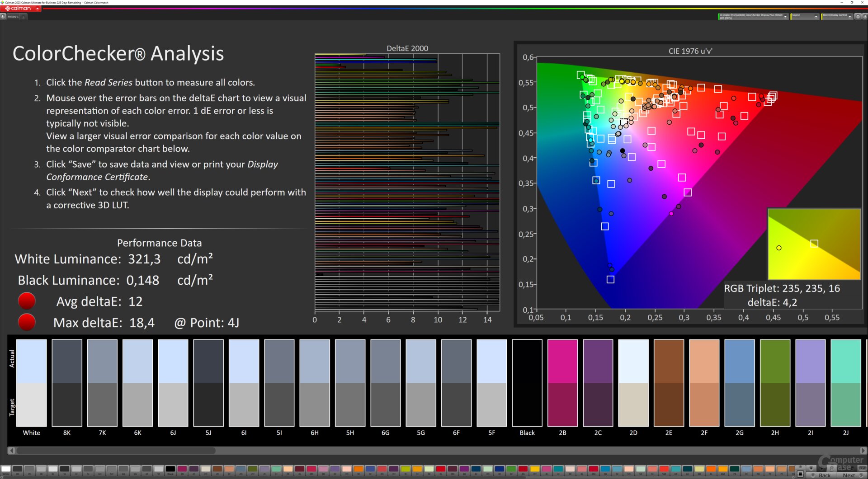Open settings gear in top right
The width and height of the screenshot is (868, 479).
click(x=858, y=16)
